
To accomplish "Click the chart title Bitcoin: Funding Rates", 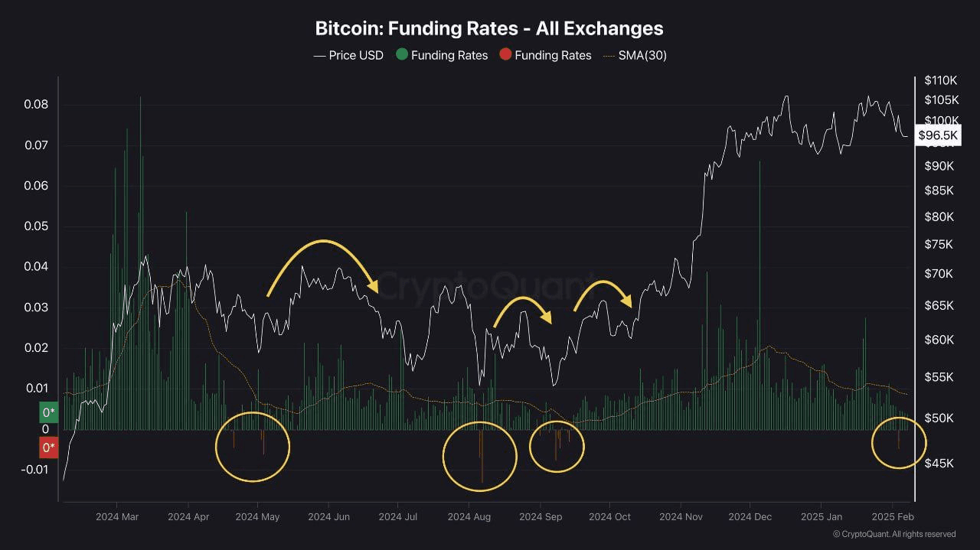I will [x=489, y=29].
